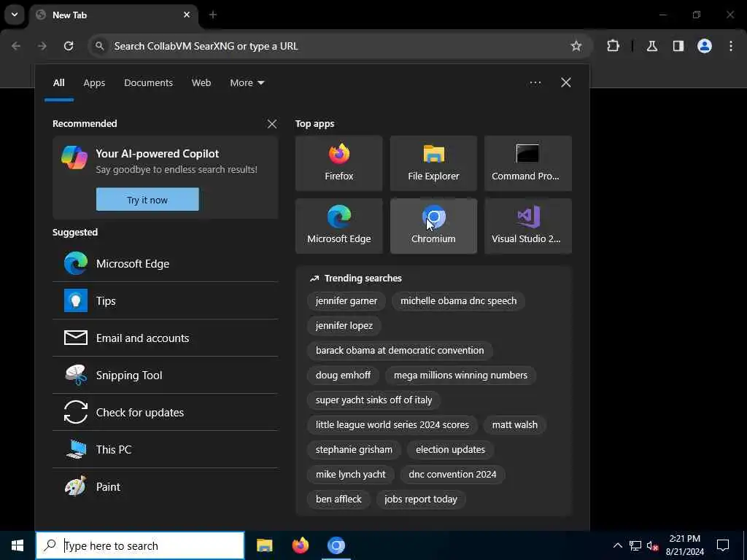Open tab search dropdown arrow

click(x=15, y=15)
